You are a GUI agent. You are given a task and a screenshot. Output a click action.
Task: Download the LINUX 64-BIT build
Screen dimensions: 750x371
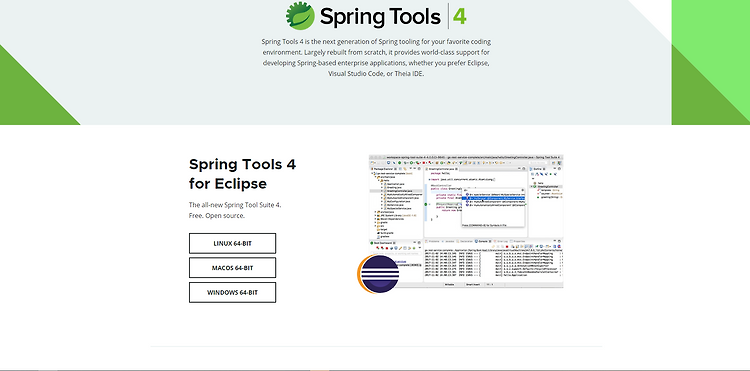232,243
